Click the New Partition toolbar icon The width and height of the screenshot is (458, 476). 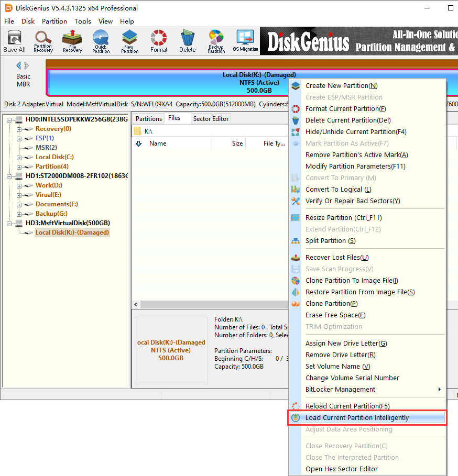pos(129,41)
